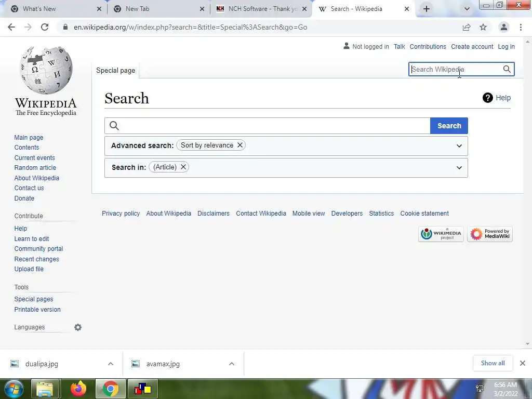The width and height of the screenshot is (532, 399).
Task: Select the Search - Wikipedia tab
Action: 363,9
